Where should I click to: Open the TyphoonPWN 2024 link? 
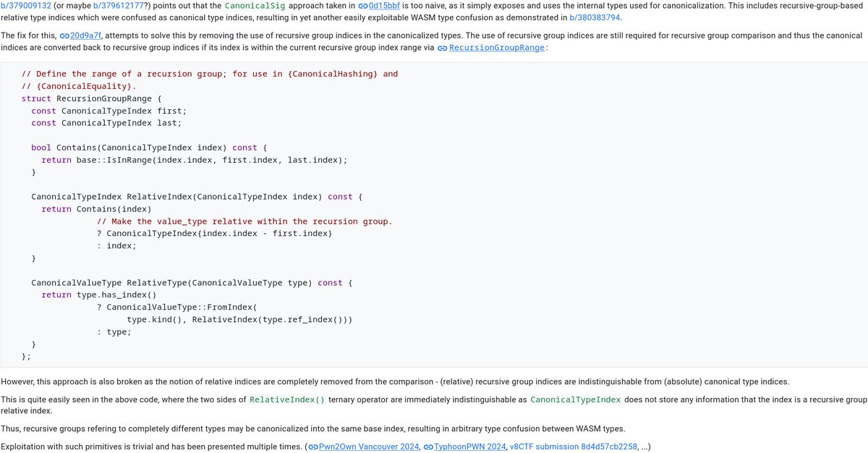pyautogui.click(x=471, y=446)
